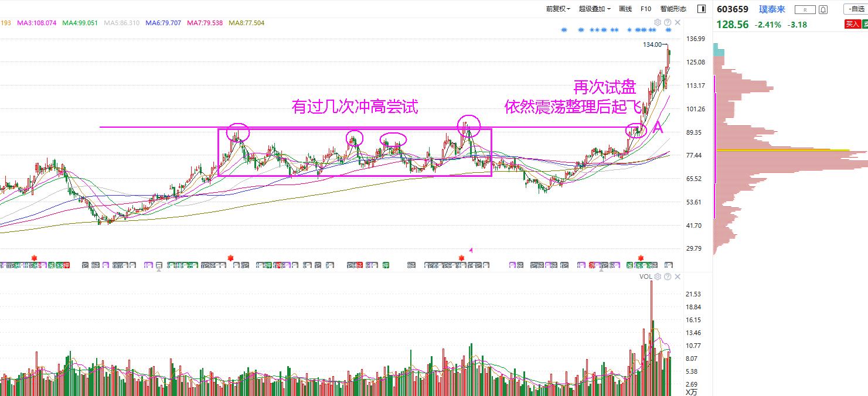This screenshot has width=868, height=396.
Task: Open F10 company information
Action: tap(645, 9)
